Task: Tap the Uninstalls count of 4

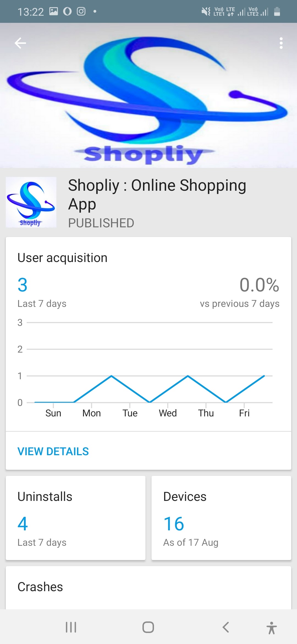Action: coord(22,524)
